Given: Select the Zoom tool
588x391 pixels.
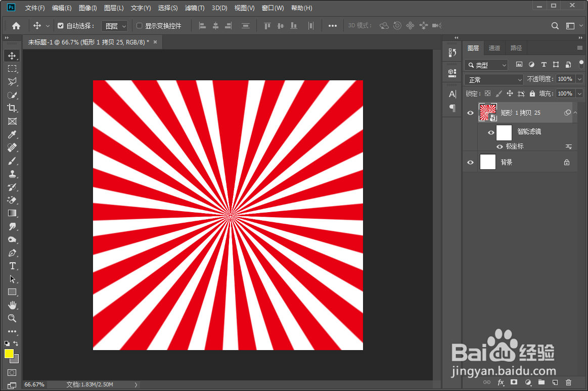Looking at the screenshot, I should [12, 318].
